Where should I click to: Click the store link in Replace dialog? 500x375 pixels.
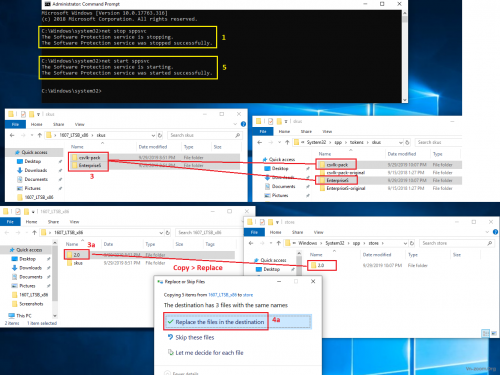(x=248, y=295)
